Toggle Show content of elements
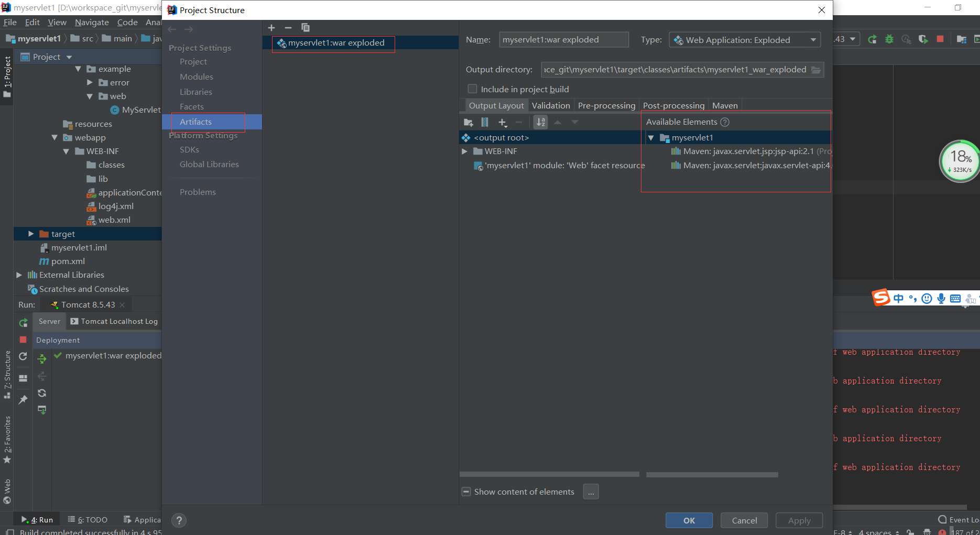Viewport: 980px width, 535px height. tap(466, 492)
